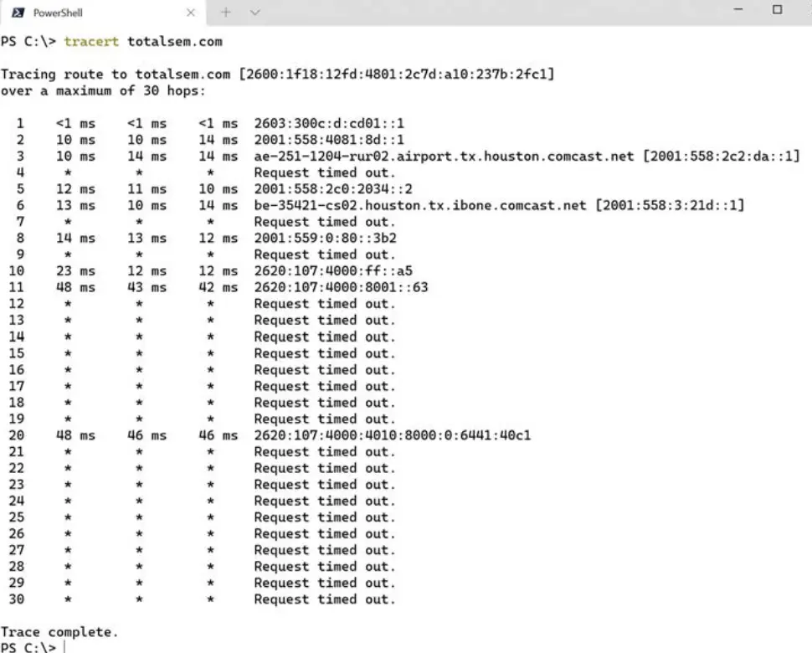Click the destination IPv6 address in brackets
The height and width of the screenshot is (653, 812).
click(396, 75)
